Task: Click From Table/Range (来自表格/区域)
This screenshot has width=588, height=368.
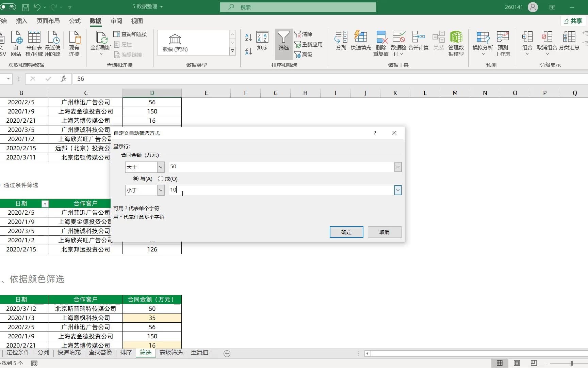Action: [34, 44]
